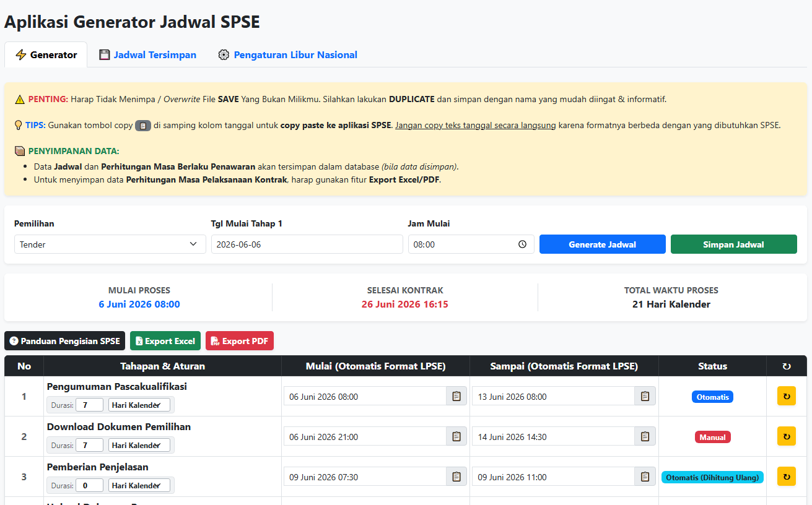Click the 6 Juni 2026 08:00 start value
The height and width of the screenshot is (505, 812).
point(139,304)
